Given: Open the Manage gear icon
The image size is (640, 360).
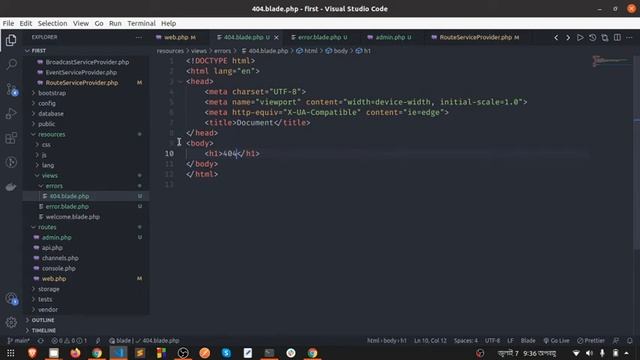Looking at the screenshot, I should point(11,322).
